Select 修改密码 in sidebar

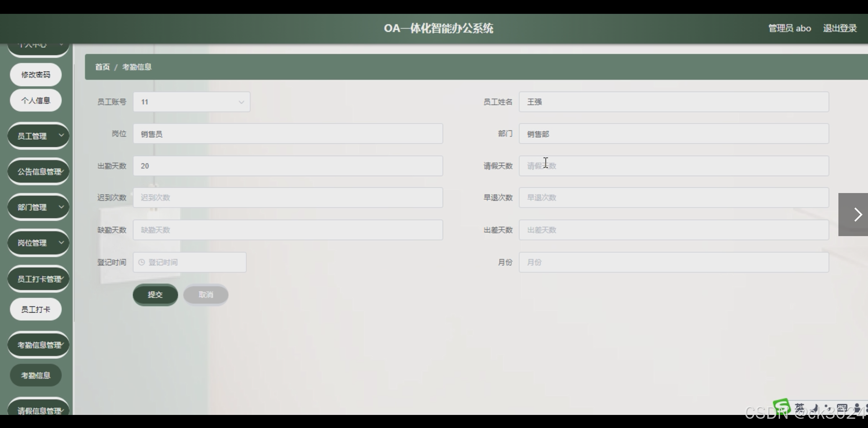[x=35, y=75]
